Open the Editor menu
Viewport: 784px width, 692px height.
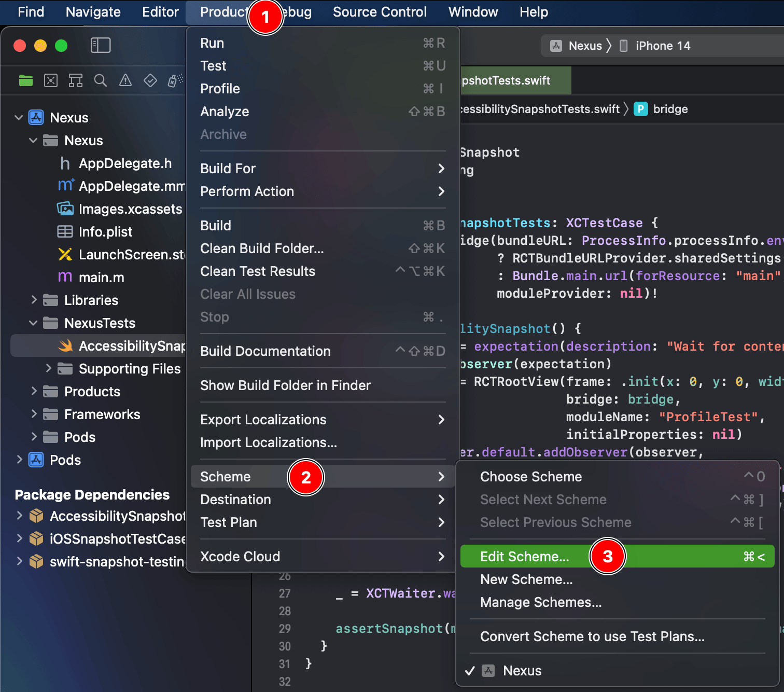(x=160, y=12)
